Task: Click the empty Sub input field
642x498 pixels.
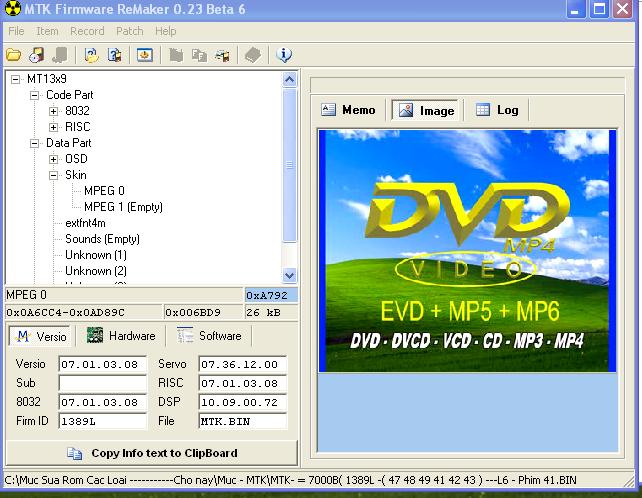Action: (x=102, y=383)
